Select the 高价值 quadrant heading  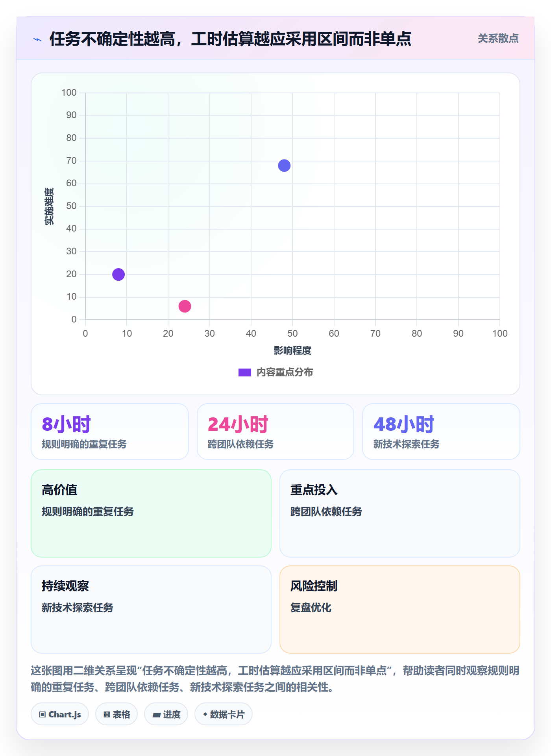tap(59, 490)
